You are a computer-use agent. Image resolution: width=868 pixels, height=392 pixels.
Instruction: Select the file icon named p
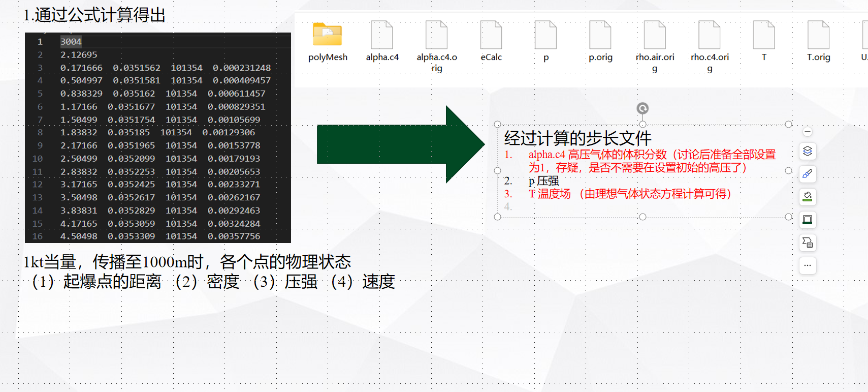point(546,35)
